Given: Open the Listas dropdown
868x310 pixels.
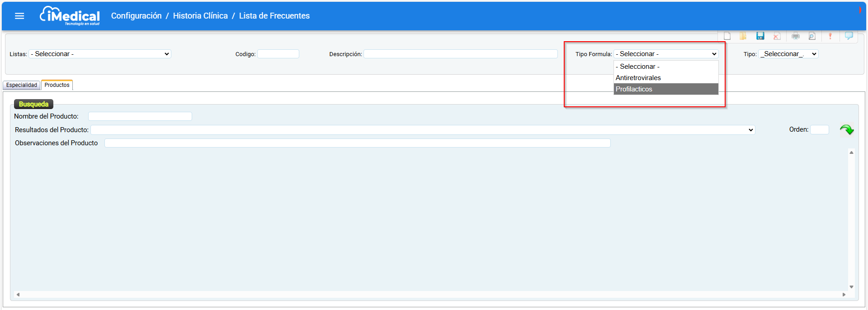Looking at the screenshot, I should click(100, 54).
